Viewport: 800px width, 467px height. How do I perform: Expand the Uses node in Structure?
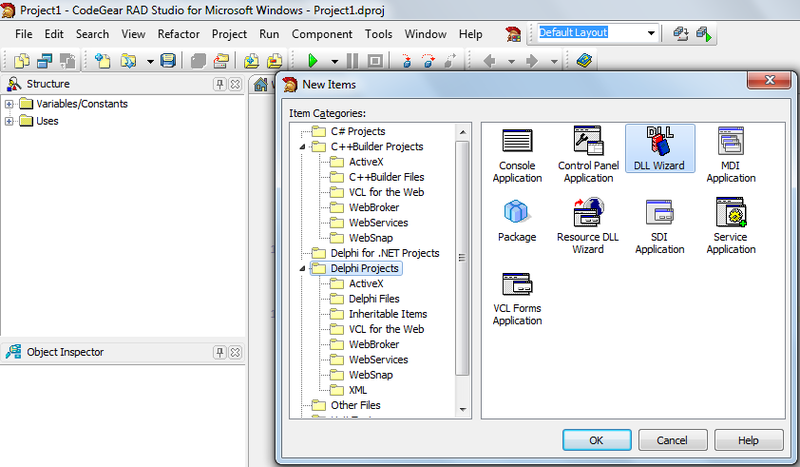tap(9, 121)
